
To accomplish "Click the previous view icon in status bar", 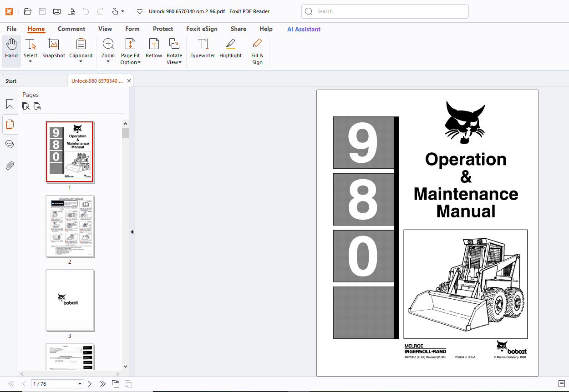I will tap(116, 384).
